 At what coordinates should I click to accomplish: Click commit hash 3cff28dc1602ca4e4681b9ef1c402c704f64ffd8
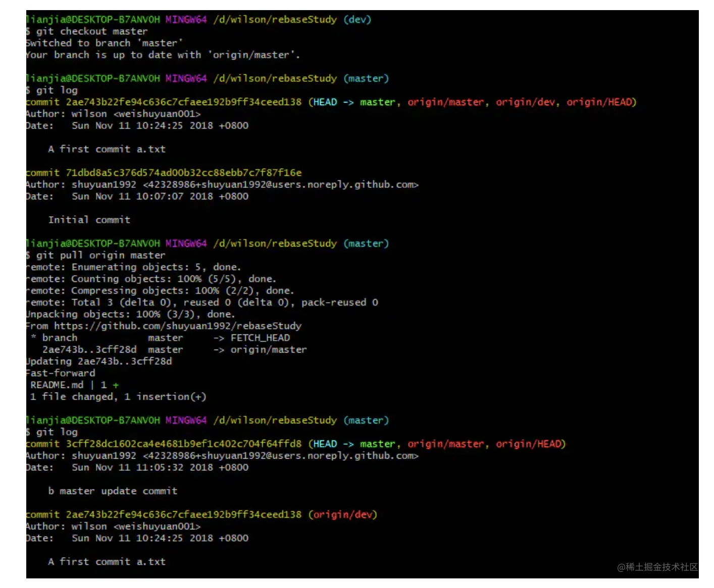pyautogui.click(x=184, y=444)
